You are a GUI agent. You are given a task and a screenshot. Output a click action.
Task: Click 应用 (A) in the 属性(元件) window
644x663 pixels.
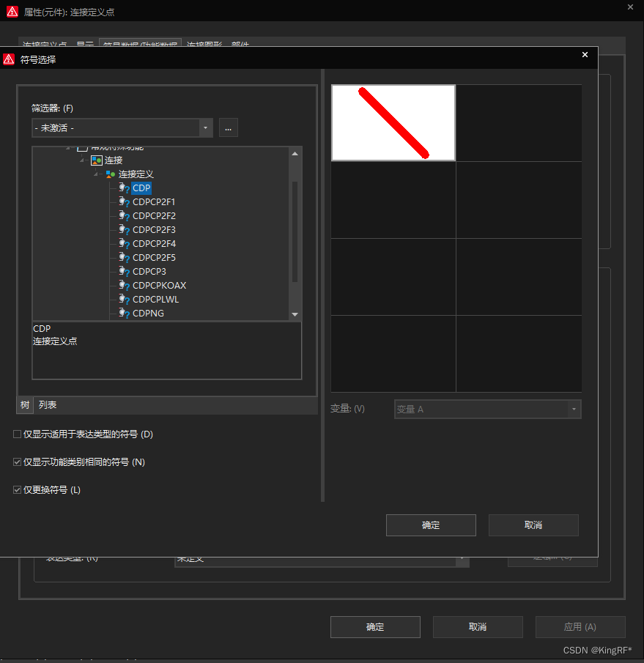580,627
